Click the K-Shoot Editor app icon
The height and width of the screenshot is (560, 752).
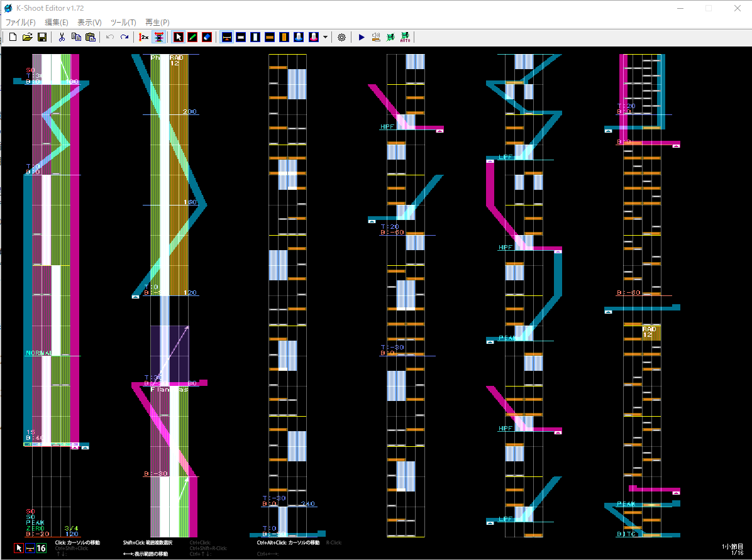click(8, 8)
